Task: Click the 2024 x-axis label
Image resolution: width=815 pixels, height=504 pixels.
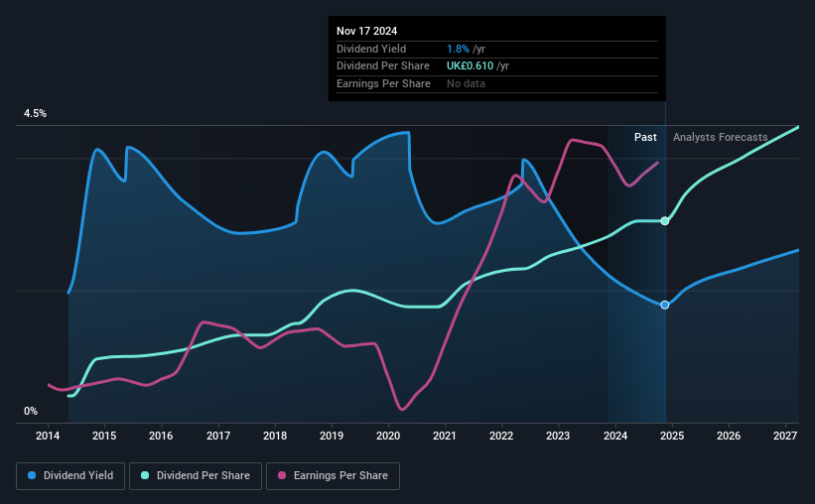Action: point(614,436)
